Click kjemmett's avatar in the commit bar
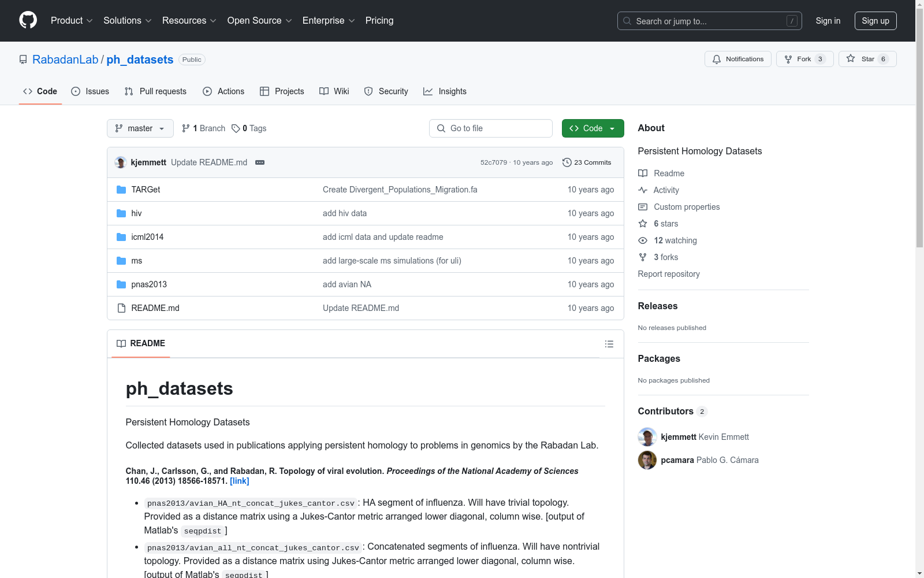924x578 pixels. [121, 162]
